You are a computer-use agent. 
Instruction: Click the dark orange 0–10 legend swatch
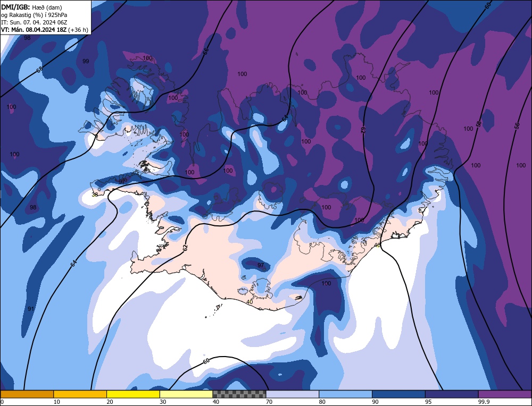(x=27, y=394)
